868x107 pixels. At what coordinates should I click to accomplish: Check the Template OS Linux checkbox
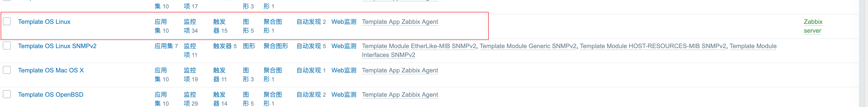pyautogui.click(x=7, y=21)
